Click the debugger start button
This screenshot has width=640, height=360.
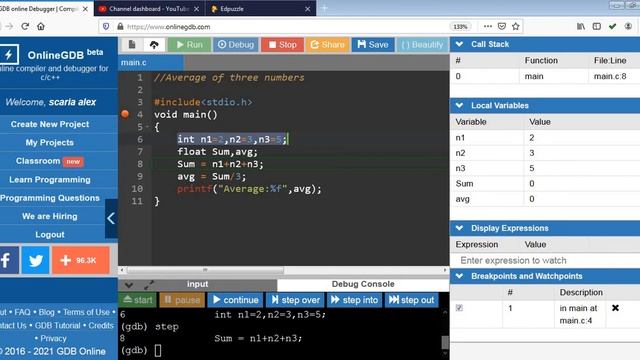pos(138,300)
